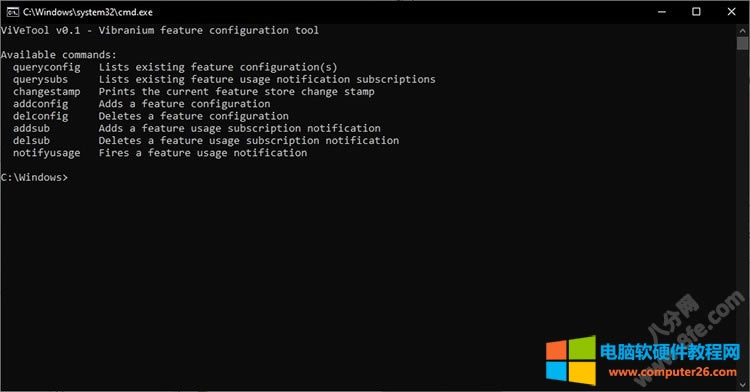
Task: Click the changestamp command text
Action: (46, 92)
